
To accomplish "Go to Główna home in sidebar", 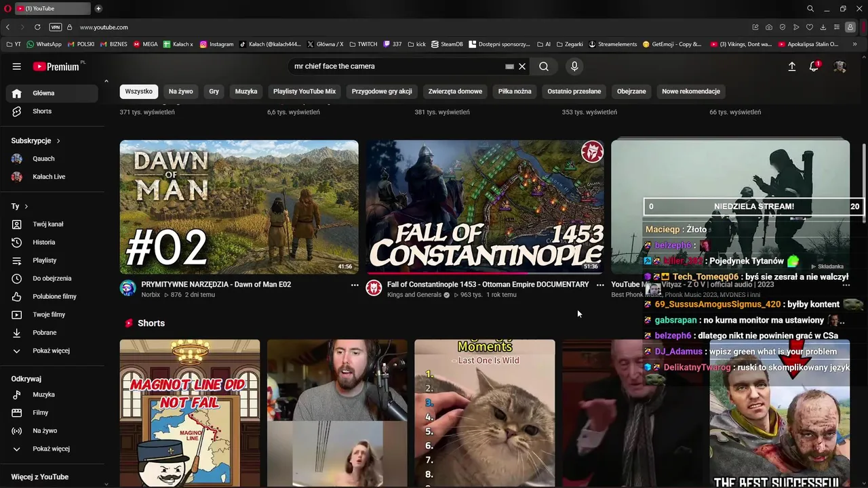I will click(53, 93).
